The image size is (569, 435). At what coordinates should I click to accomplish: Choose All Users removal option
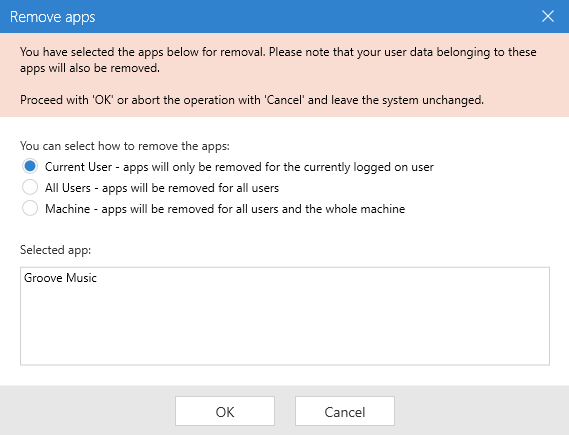pyautogui.click(x=30, y=188)
